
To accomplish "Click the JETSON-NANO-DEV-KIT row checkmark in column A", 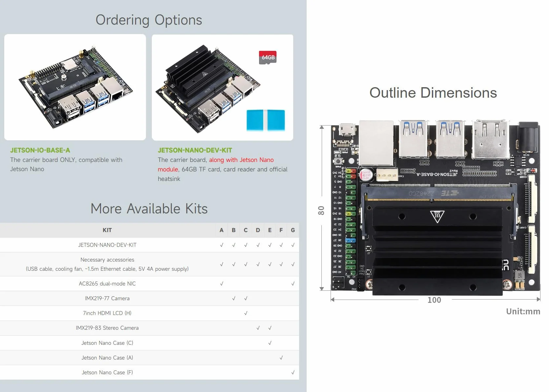I will click(x=222, y=245).
